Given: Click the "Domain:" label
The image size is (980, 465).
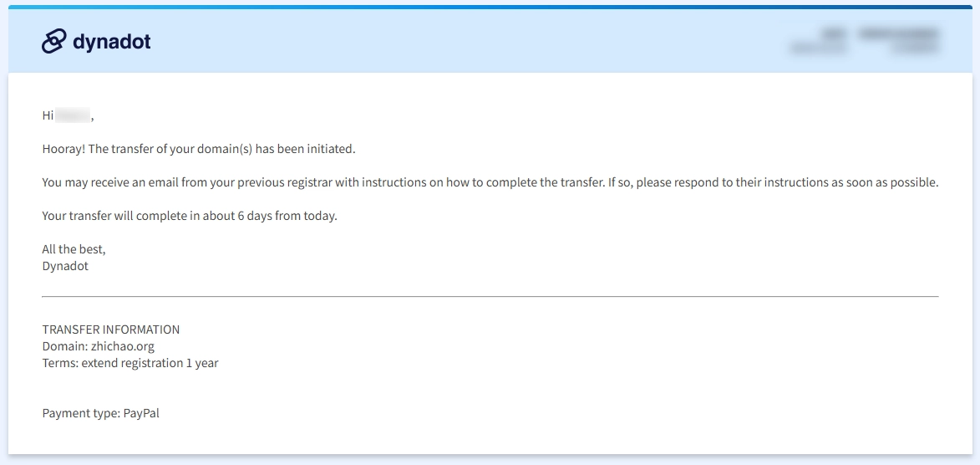Looking at the screenshot, I should click(x=64, y=346).
